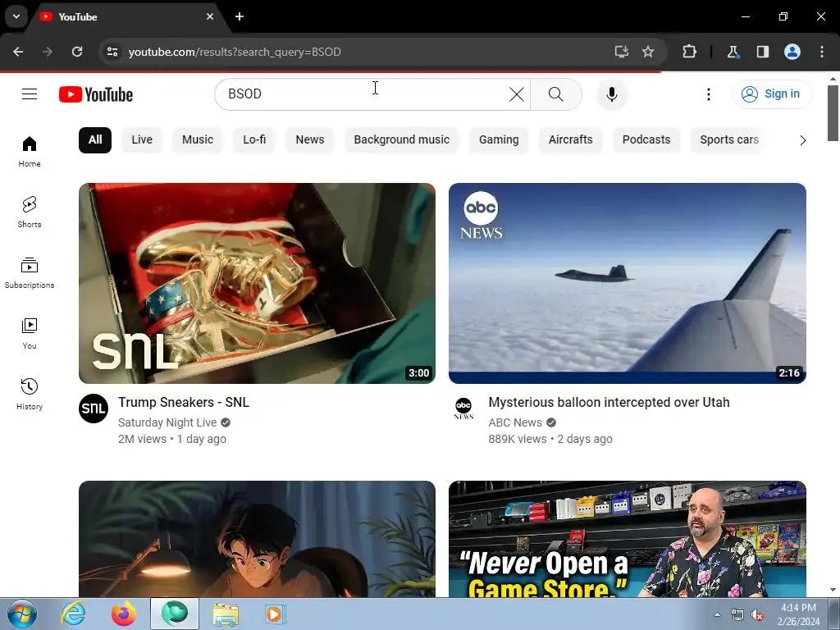Screen dimensions: 840x630
Task: Open YouTube settings three-dot menu
Action: pyautogui.click(x=708, y=94)
